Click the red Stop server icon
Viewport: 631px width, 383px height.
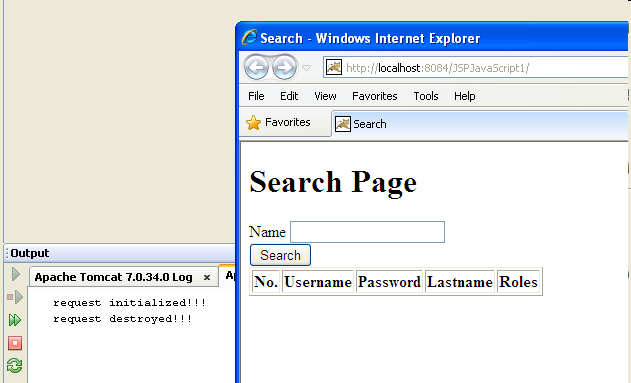15,343
